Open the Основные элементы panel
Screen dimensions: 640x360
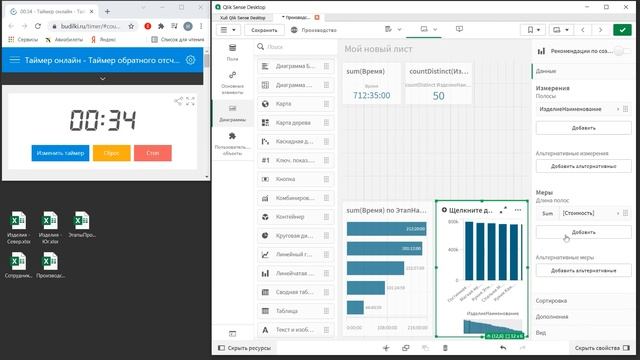point(232,83)
